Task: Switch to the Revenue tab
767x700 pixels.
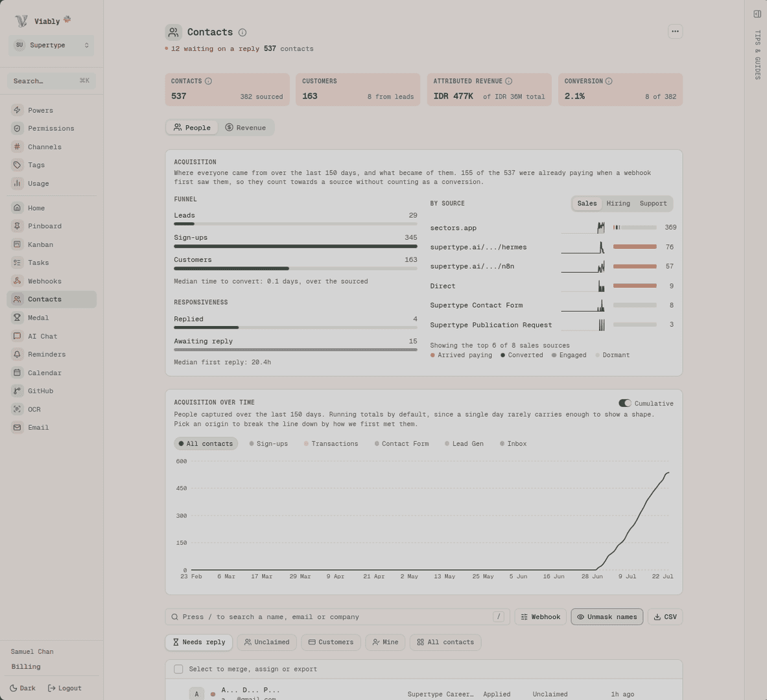Action: click(246, 128)
